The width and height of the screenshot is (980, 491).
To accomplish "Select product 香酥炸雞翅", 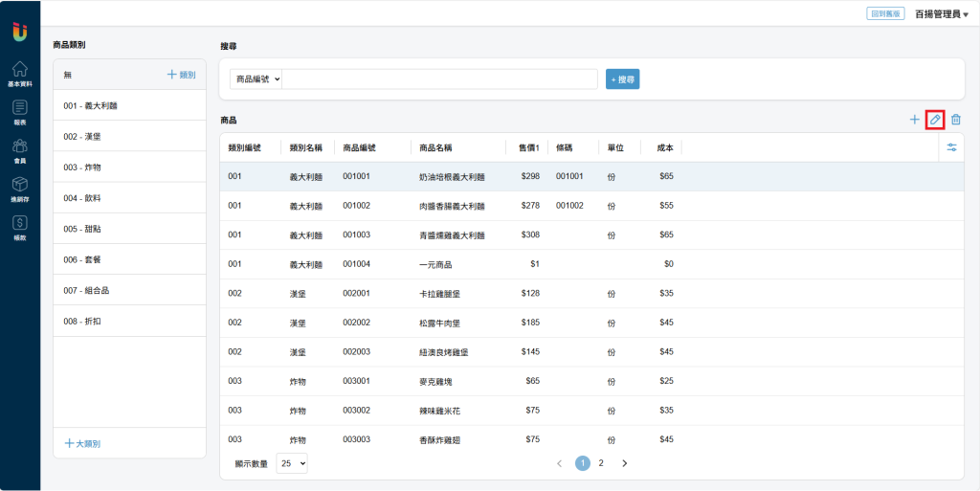I will 439,439.
